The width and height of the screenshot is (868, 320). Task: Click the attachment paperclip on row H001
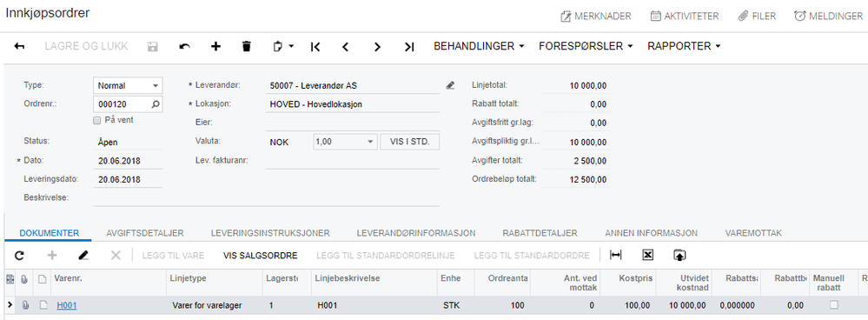(25, 305)
